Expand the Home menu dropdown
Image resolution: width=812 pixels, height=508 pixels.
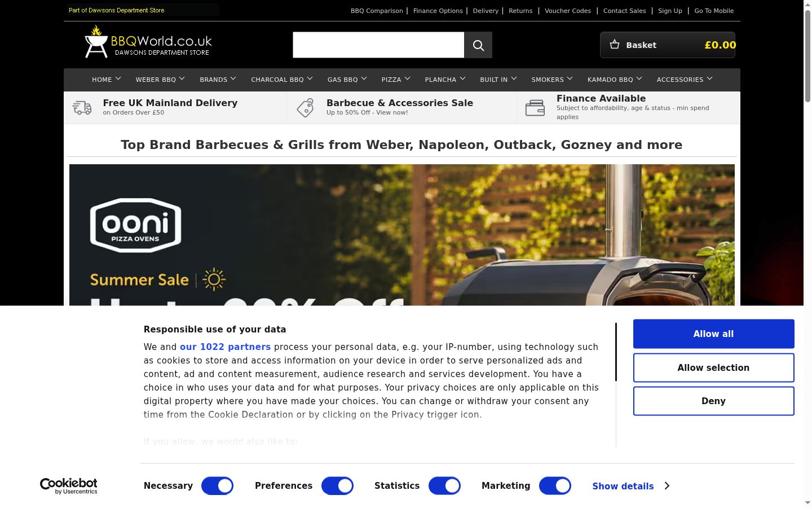pos(107,80)
